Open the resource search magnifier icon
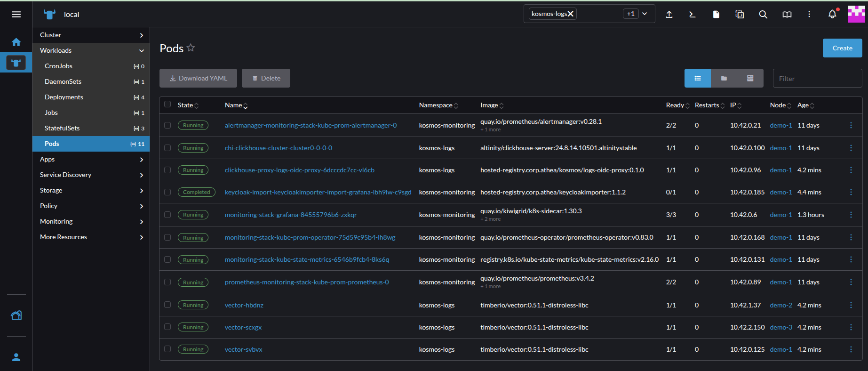Viewport: 868px width, 371px height. pyautogui.click(x=763, y=15)
